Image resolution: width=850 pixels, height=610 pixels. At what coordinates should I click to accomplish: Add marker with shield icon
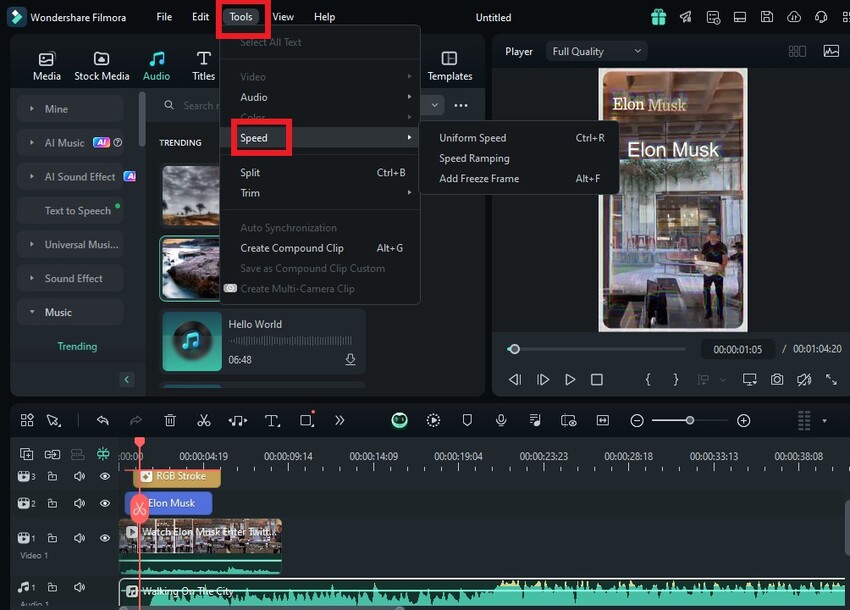coord(467,420)
